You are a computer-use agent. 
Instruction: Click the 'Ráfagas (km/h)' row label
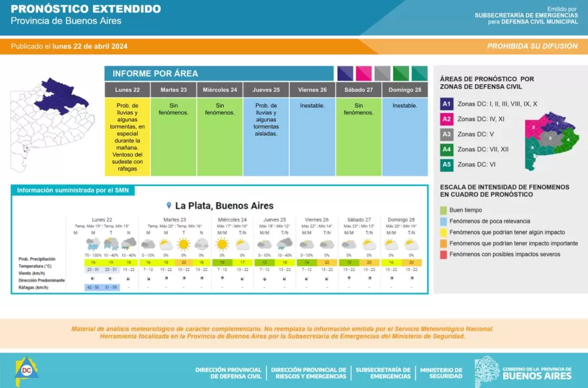coord(33,288)
